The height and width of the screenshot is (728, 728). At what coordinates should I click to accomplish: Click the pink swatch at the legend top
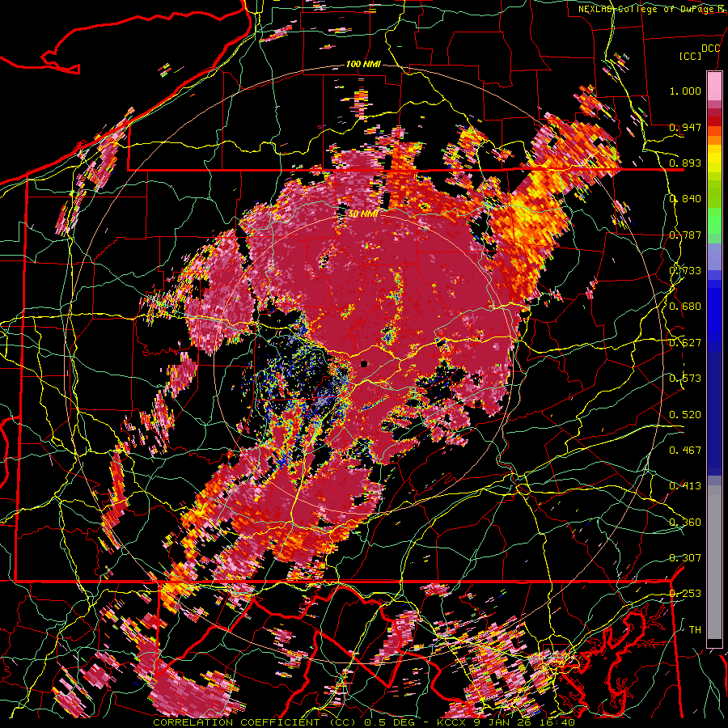714,86
